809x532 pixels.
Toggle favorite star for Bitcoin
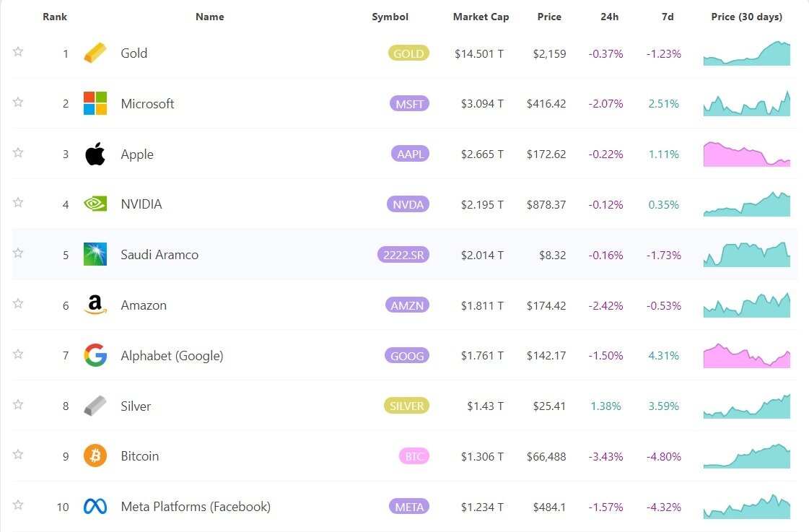(x=18, y=455)
